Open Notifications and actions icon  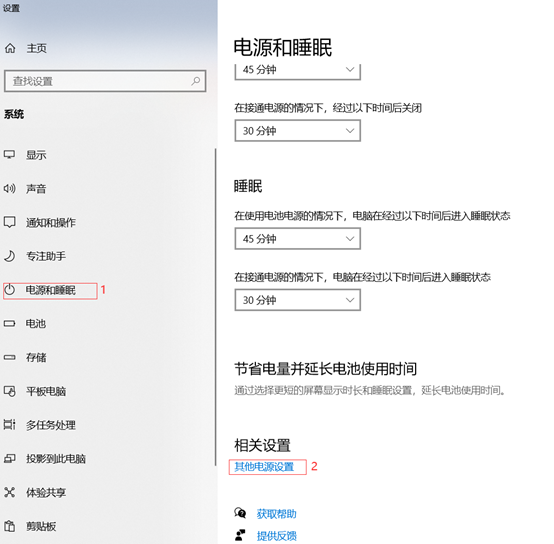coord(10,222)
